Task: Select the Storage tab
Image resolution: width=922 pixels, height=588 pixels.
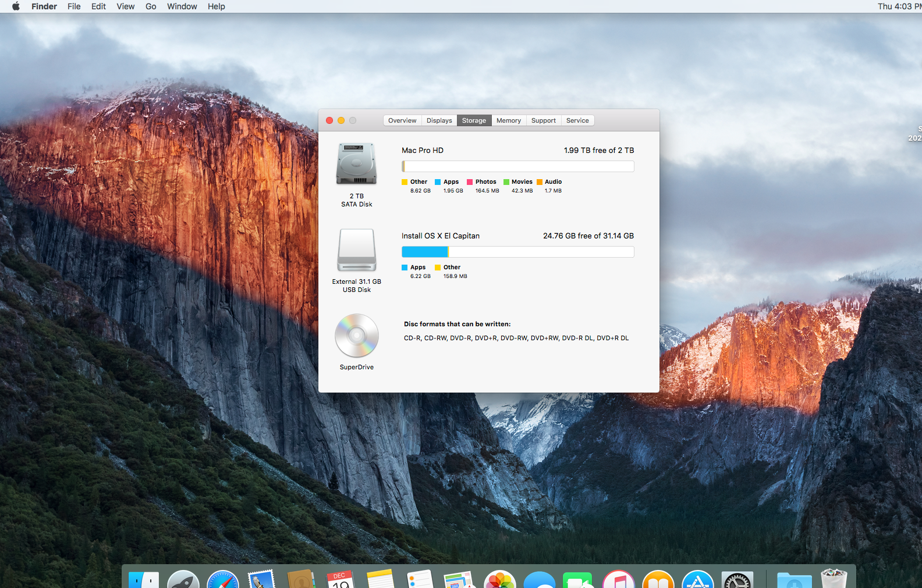Action: click(x=474, y=120)
